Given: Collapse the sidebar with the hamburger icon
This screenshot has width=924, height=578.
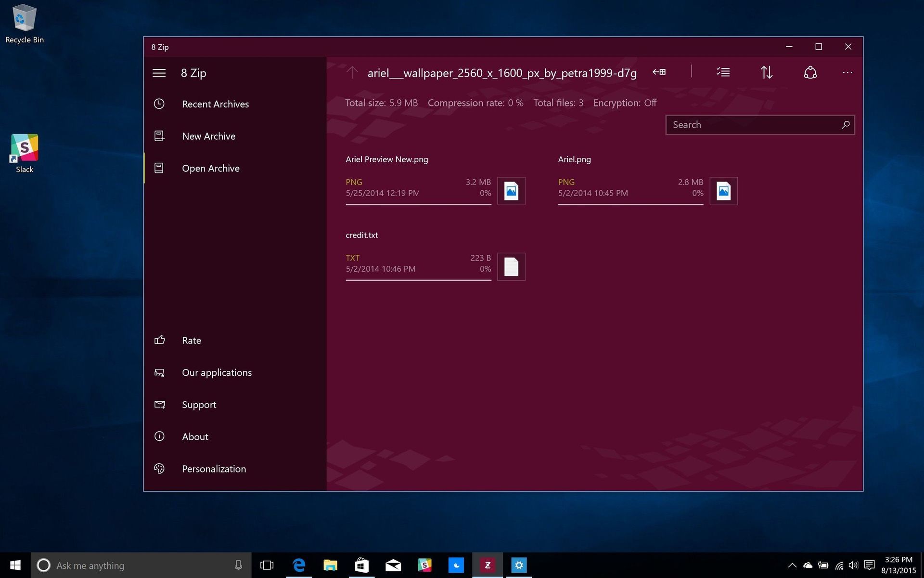Looking at the screenshot, I should point(159,73).
